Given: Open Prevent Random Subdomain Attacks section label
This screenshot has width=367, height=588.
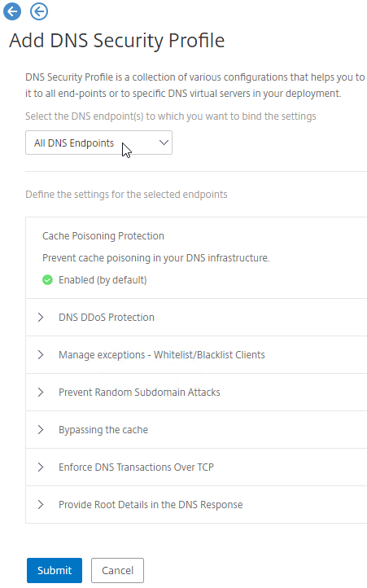Looking at the screenshot, I should 139,393.
